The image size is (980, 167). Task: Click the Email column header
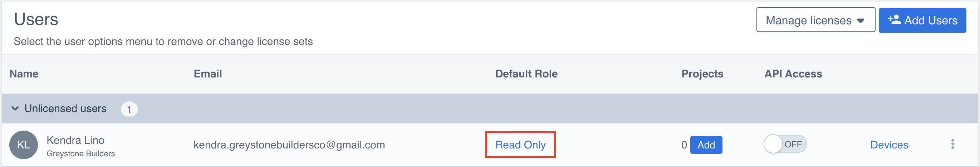click(x=208, y=74)
